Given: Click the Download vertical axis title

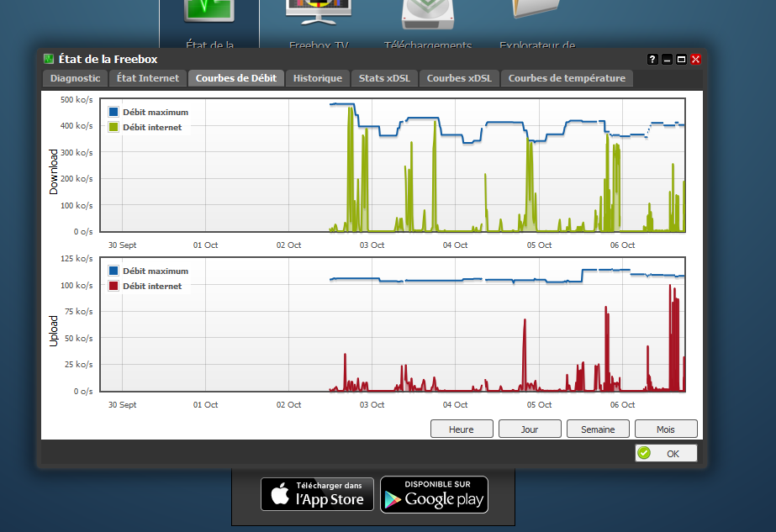Looking at the screenshot, I should 54,171.
